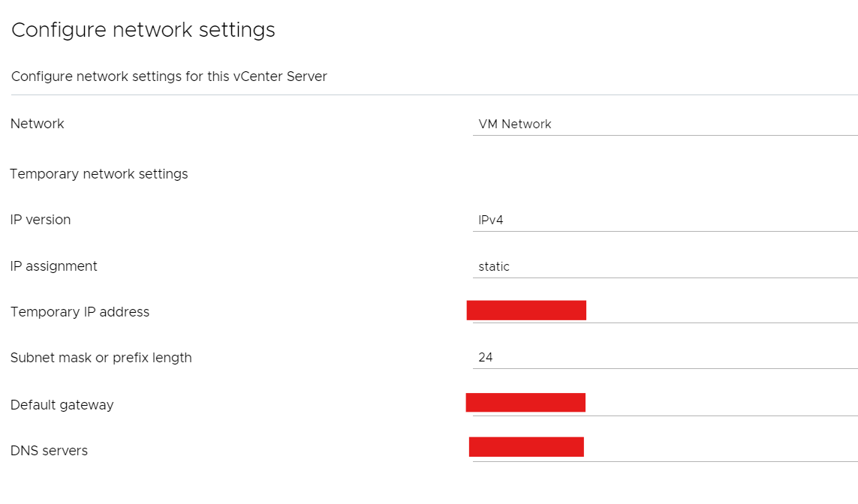Click the Network field label
The height and width of the screenshot is (504, 858).
38,124
